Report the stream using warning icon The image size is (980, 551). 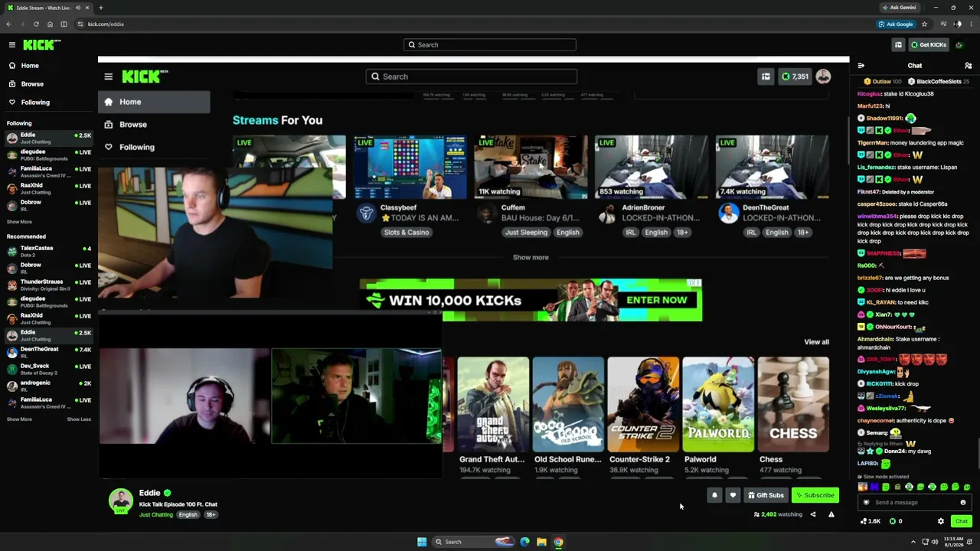[x=831, y=514]
